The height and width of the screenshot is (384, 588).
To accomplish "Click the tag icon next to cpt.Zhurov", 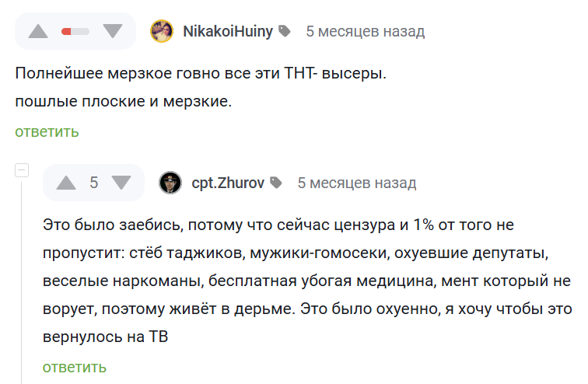I will (278, 183).
